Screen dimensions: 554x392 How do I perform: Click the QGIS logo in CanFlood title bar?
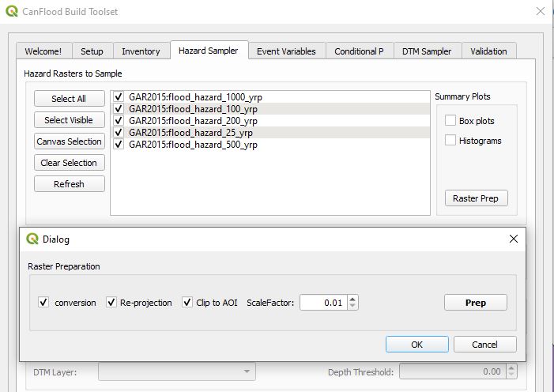[12, 11]
